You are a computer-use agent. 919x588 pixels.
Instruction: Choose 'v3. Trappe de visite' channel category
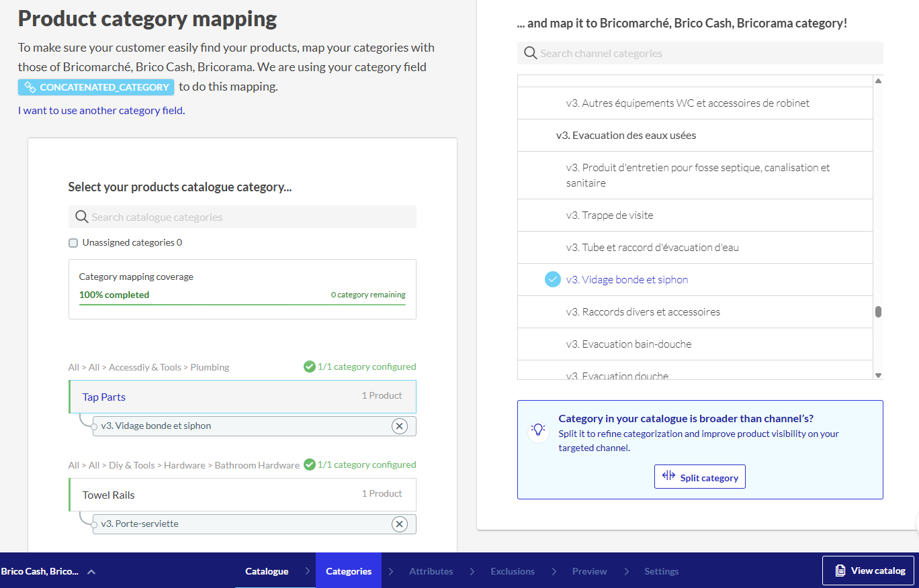point(609,215)
